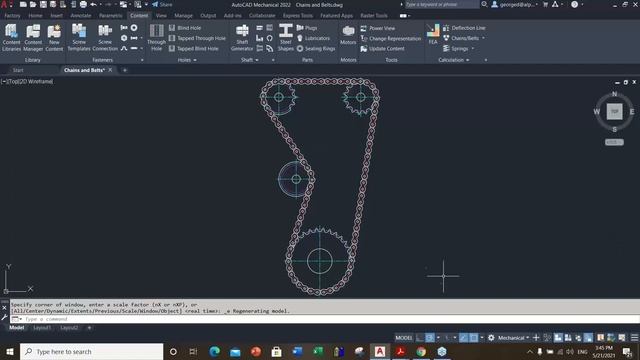Image resolution: width=640 pixels, height=360 pixels.
Task: Close the Chains and Belts drawing tab
Action: tap(110, 70)
